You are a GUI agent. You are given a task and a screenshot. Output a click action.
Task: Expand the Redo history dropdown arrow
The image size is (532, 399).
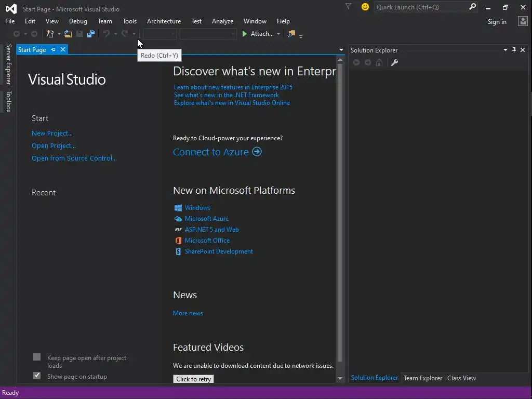pyautogui.click(x=134, y=34)
